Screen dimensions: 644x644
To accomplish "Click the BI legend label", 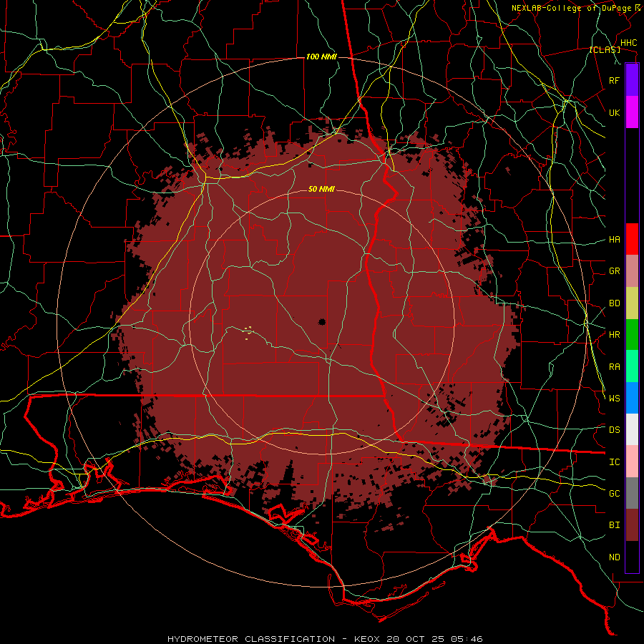I will click(615, 525).
